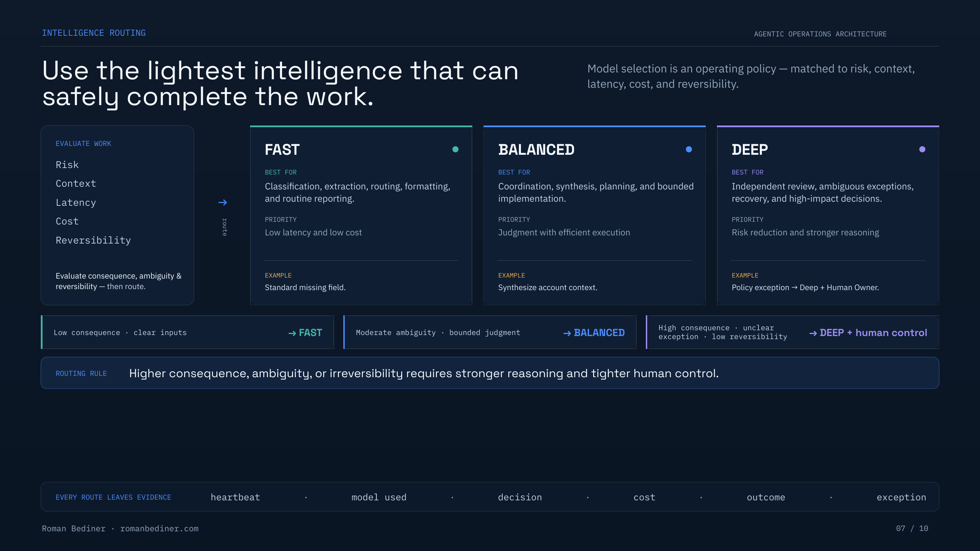This screenshot has height=551, width=980.
Task: Click 'decision' in the evidence bar
Action: tap(520, 497)
